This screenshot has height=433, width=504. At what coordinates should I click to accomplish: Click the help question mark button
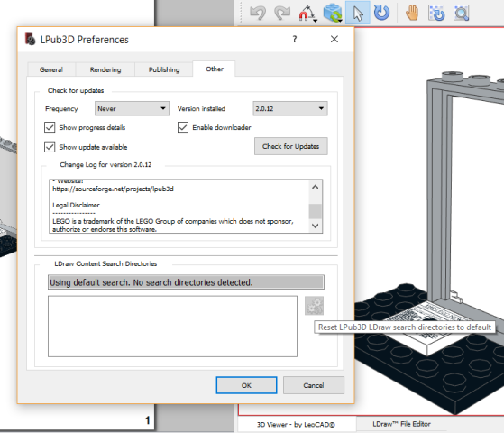[295, 40]
